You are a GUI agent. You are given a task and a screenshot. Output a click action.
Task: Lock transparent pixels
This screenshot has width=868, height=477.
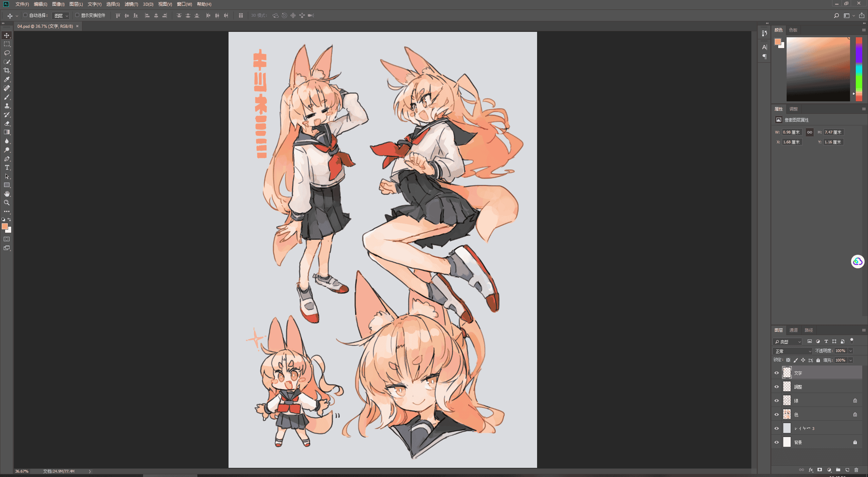coord(788,360)
